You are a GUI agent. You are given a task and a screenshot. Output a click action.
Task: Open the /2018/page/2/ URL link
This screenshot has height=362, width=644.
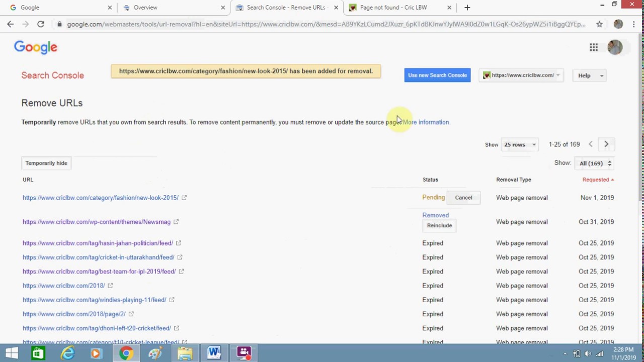coord(74,314)
